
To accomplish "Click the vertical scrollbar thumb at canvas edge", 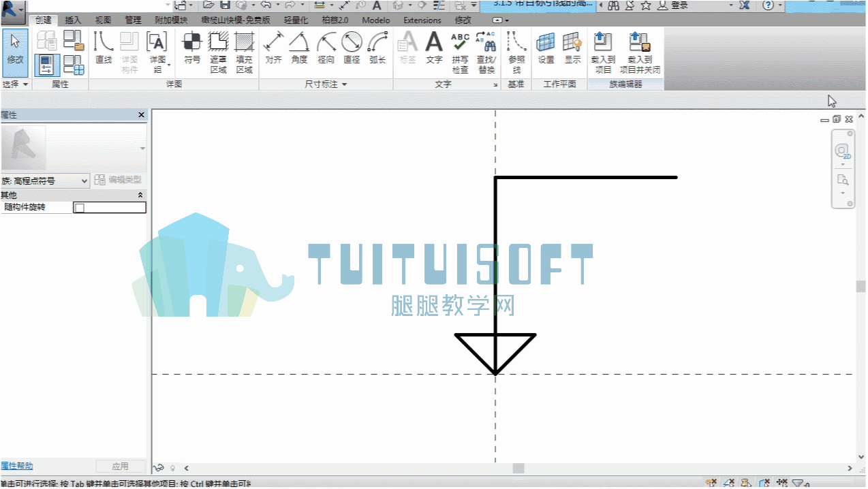I will pyautogui.click(x=861, y=287).
